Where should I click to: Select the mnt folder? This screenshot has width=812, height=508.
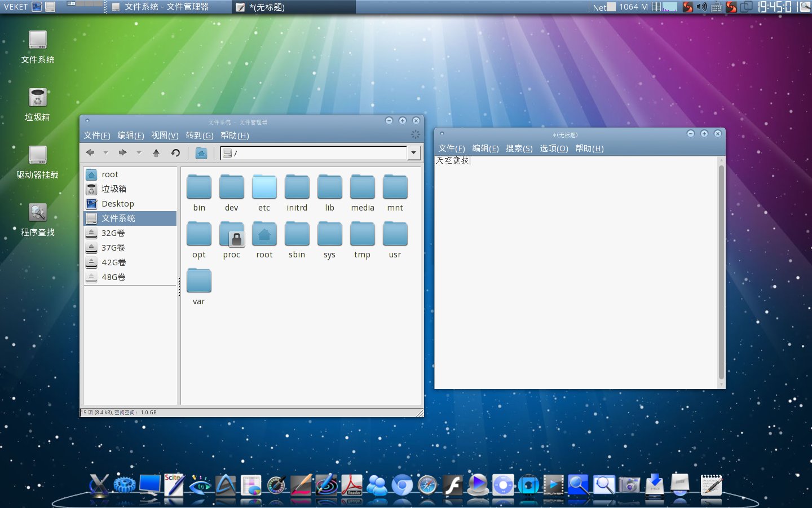tap(395, 193)
